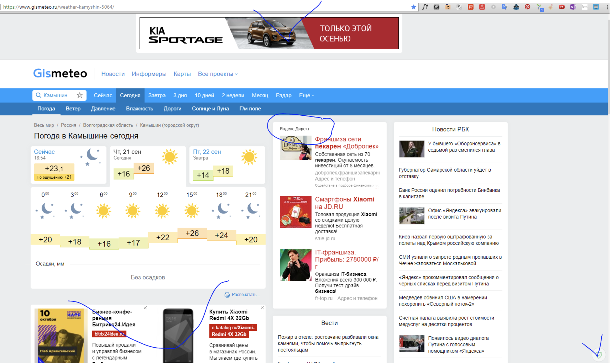Open the Солнце и Луна sub-tab
This screenshot has height=364, width=610.
[x=210, y=109]
